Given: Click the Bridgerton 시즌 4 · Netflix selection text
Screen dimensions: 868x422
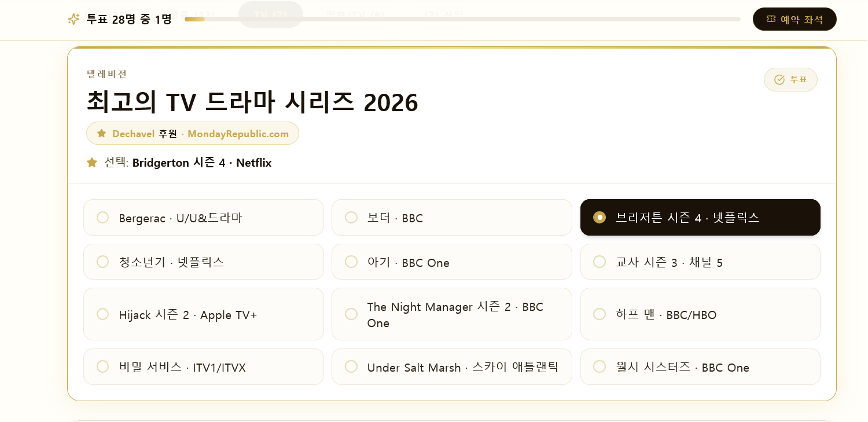Looking at the screenshot, I should pyautogui.click(x=202, y=163).
